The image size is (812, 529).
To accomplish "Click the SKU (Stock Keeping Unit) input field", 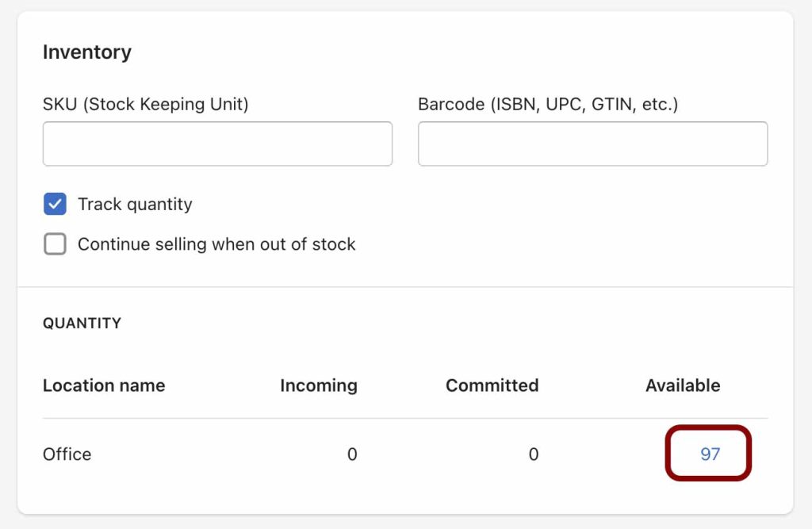I will 217,144.
